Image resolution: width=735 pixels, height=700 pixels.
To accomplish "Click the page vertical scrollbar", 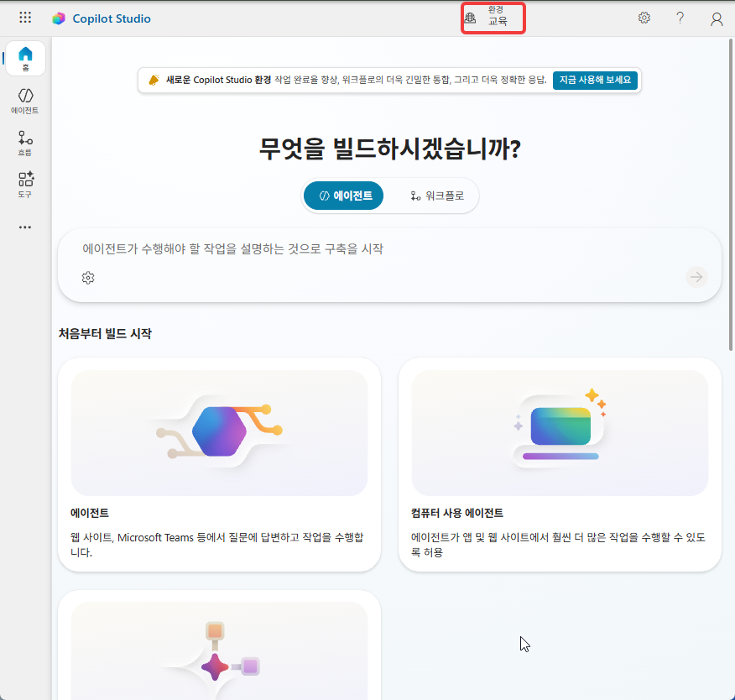I will coord(730,195).
